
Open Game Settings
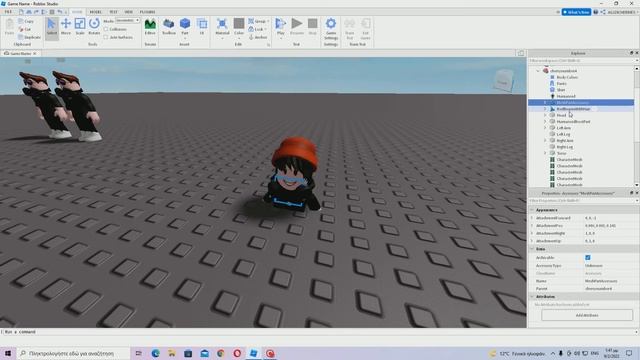click(x=331, y=28)
